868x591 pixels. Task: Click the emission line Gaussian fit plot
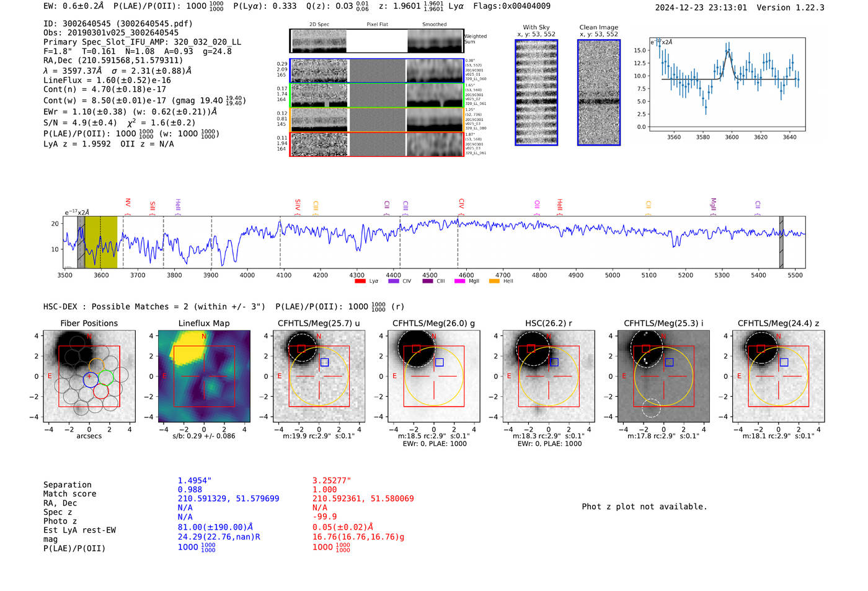click(x=727, y=84)
